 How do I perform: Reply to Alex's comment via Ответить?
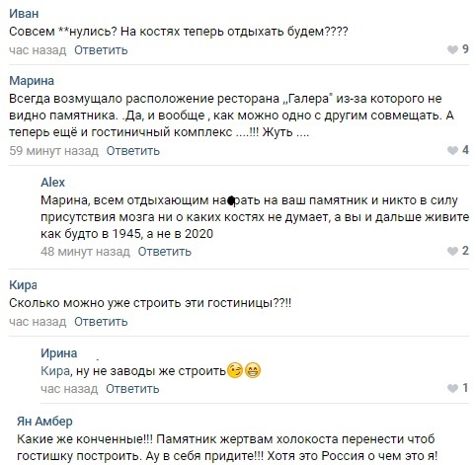[164, 252]
